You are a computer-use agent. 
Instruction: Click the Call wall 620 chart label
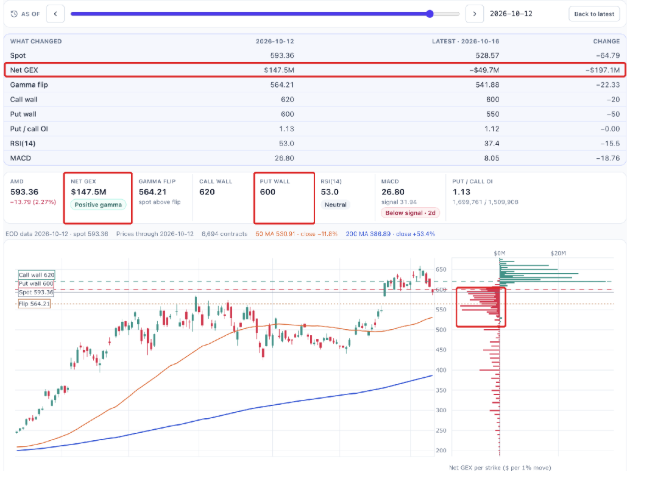point(37,275)
